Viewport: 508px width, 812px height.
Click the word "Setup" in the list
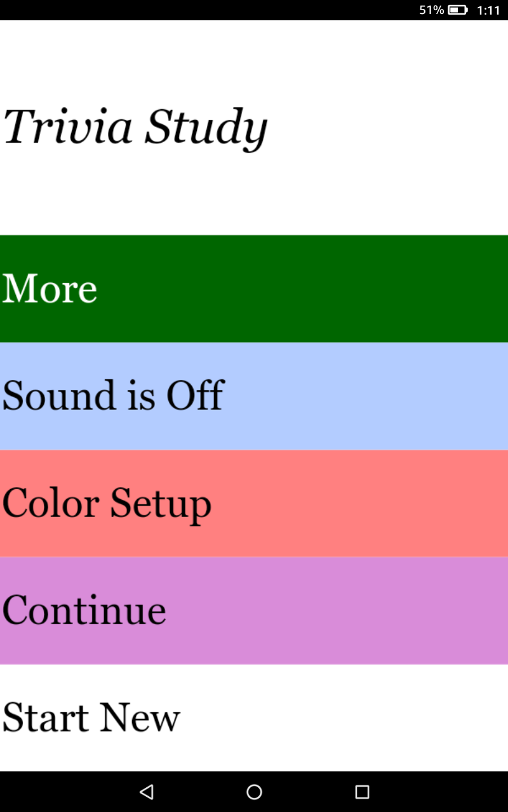tap(161, 505)
